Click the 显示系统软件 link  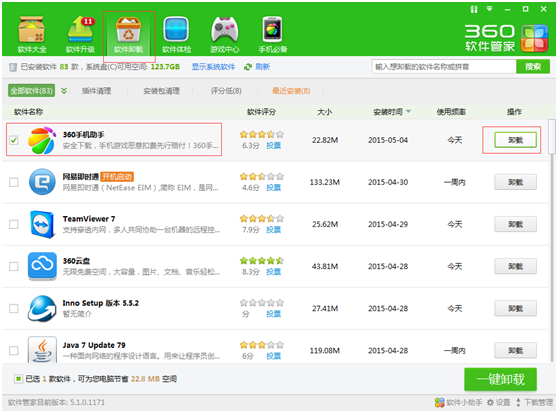click(213, 67)
